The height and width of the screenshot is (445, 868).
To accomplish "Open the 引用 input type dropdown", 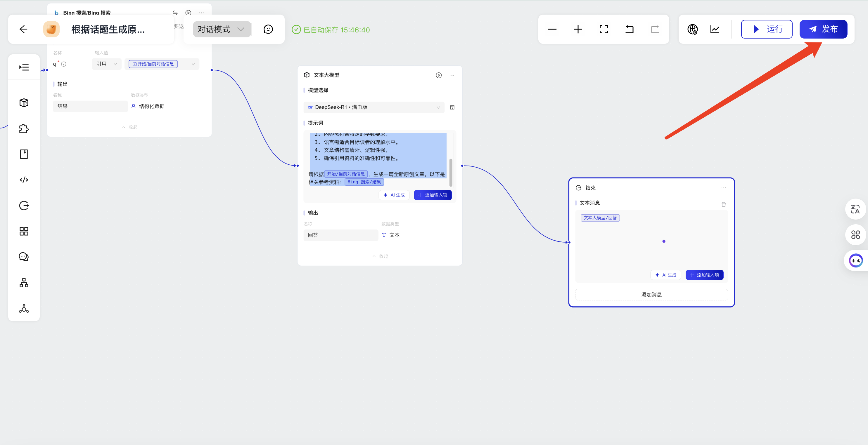I will pos(106,64).
